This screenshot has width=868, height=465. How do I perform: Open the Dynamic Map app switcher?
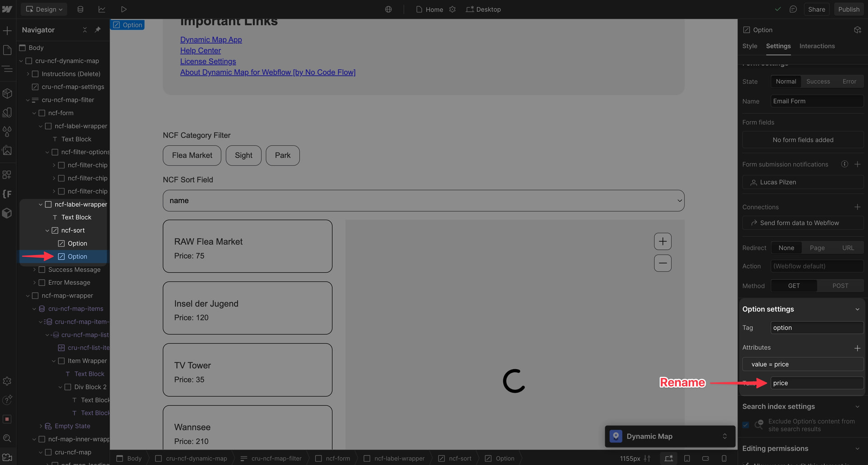[x=670, y=436]
